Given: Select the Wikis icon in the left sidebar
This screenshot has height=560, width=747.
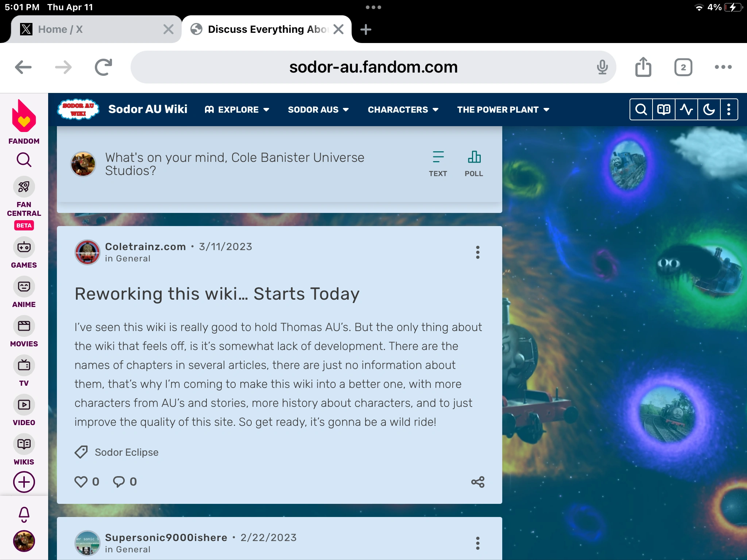Looking at the screenshot, I should [24, 444].
